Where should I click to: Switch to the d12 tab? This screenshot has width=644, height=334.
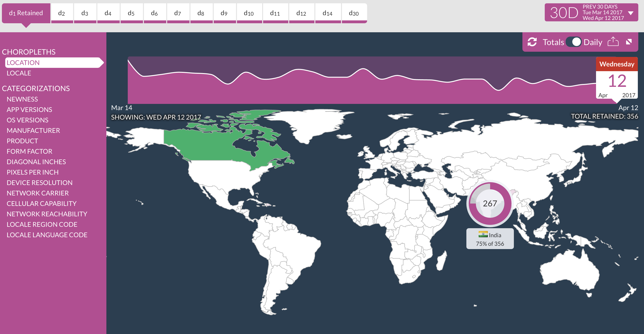click(x=302, y=13)
